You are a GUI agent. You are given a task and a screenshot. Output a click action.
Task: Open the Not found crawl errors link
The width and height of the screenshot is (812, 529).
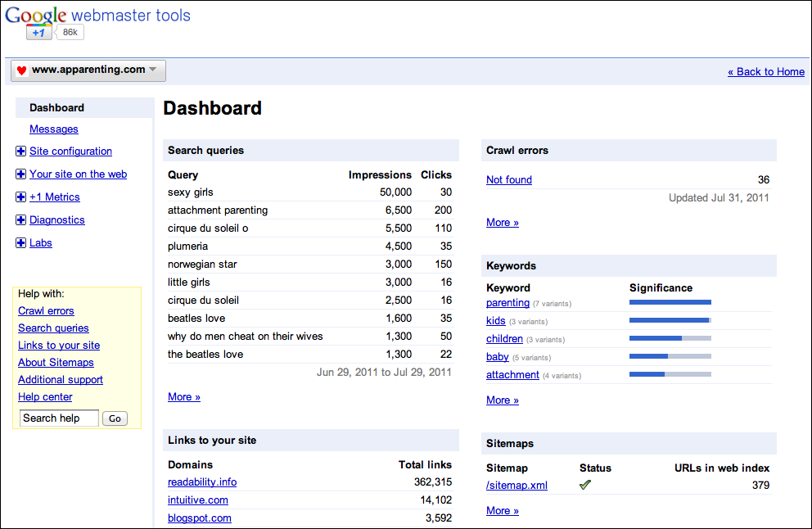pyautogui.click(x=509, y=180)
